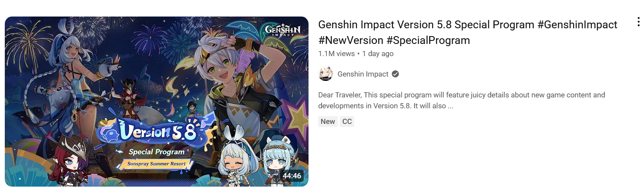
Task: Click the #GenshinImpact hashtag in title
Action: pyautogui.click(x=577, y=25)
